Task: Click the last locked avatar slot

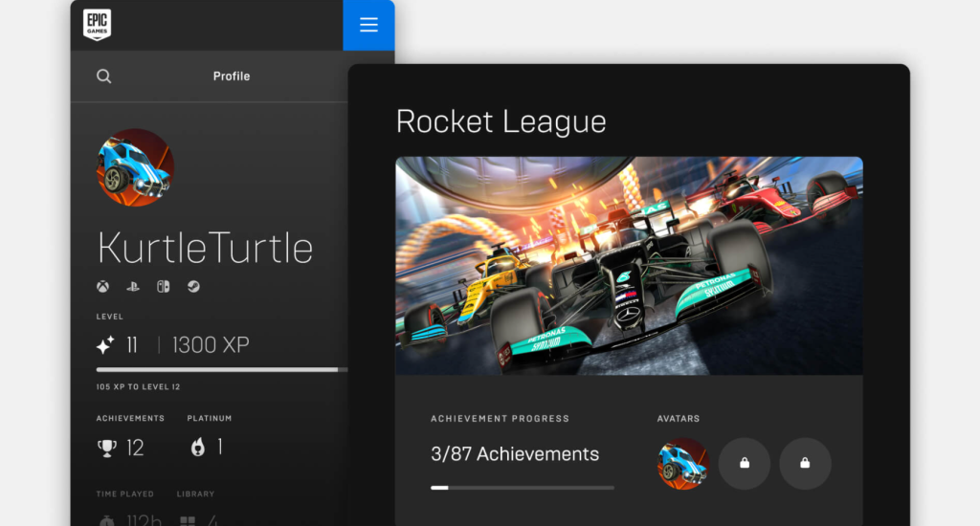Action: (805, 464)
